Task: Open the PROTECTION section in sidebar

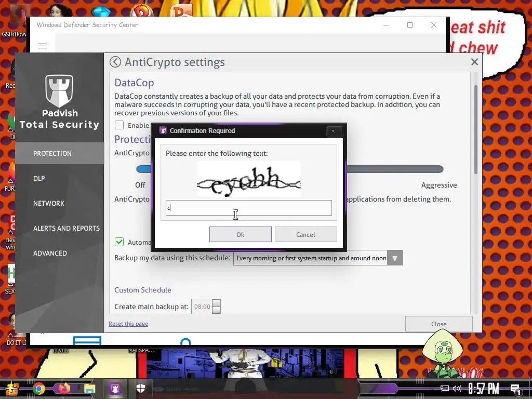Action: [60, 153]
